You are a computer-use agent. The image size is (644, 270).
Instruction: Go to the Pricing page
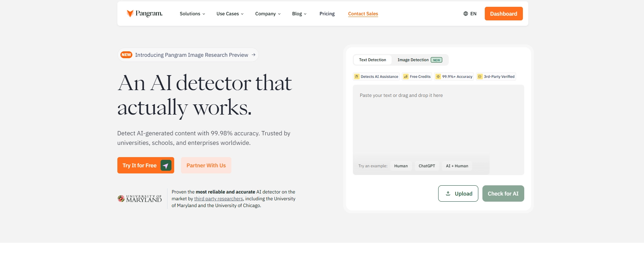[x=327, y=14]
